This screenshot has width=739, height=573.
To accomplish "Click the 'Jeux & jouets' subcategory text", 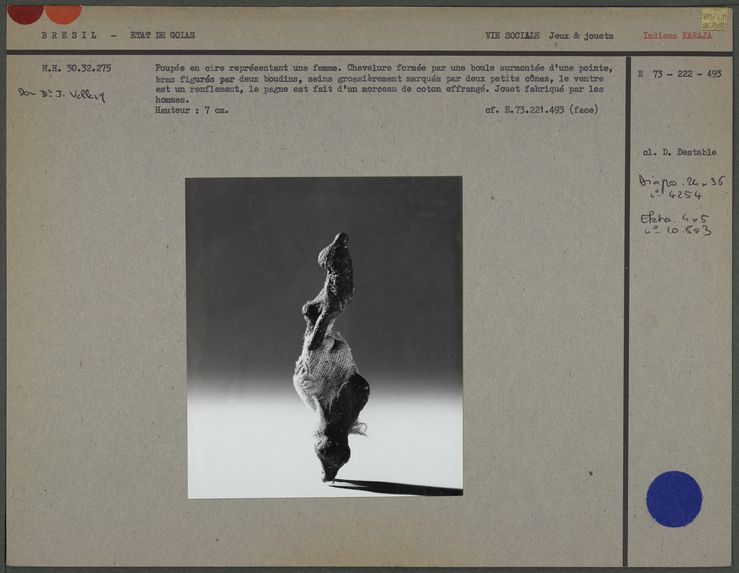I will pos(581,35).
